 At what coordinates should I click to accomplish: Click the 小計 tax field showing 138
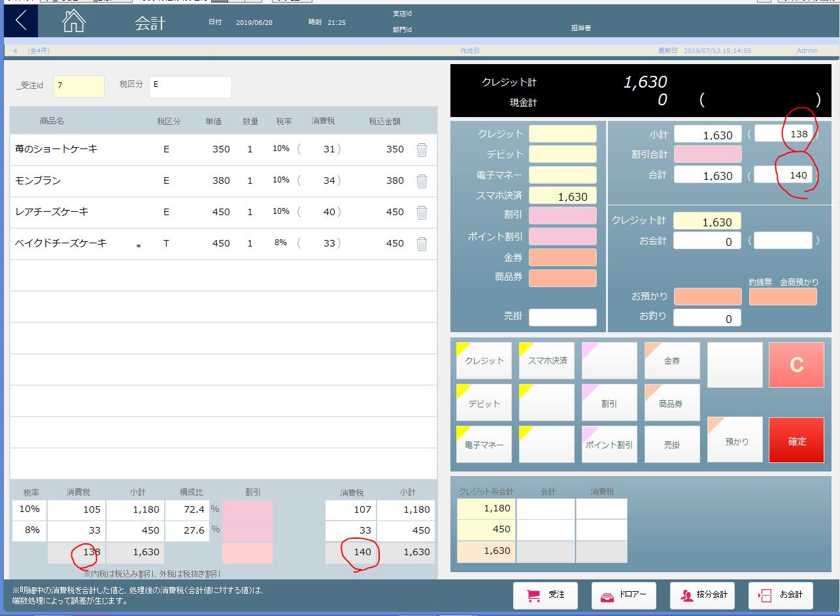(x=784, y=134)
